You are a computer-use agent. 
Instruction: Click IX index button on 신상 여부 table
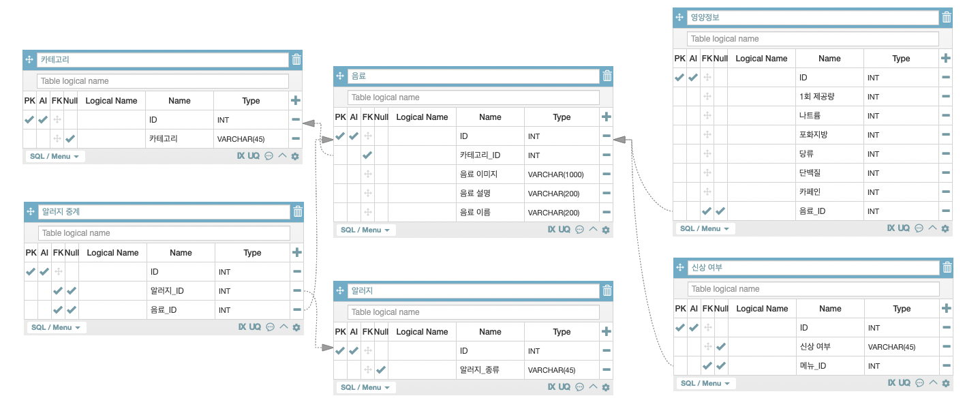click(891, 383)
